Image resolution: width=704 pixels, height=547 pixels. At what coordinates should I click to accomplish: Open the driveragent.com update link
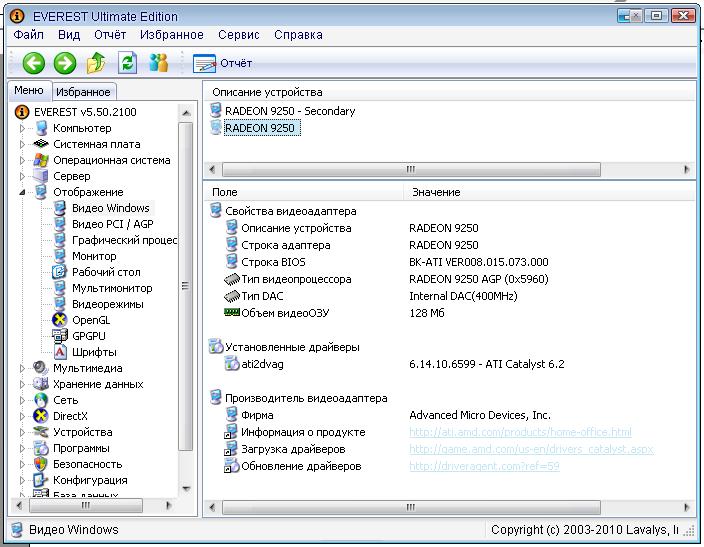pos(484,466)
